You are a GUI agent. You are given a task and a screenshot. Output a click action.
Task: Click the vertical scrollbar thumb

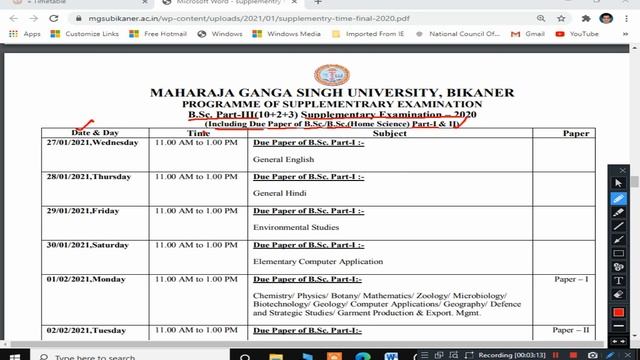click(x=634, y=182)
